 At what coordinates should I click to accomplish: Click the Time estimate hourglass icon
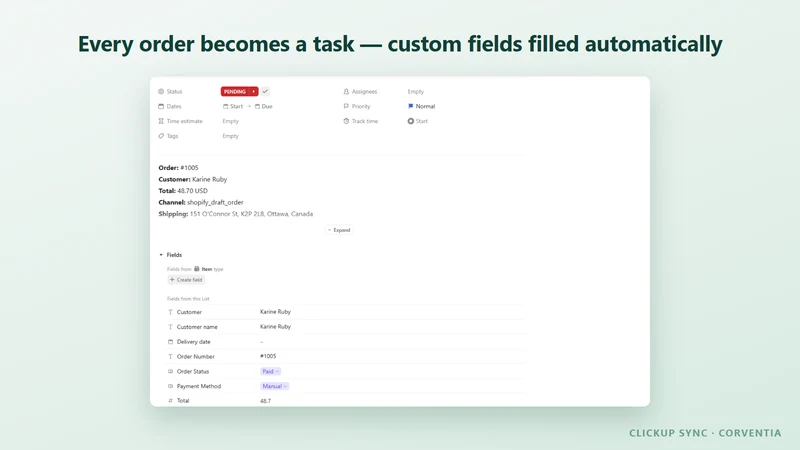click(161, 121)
